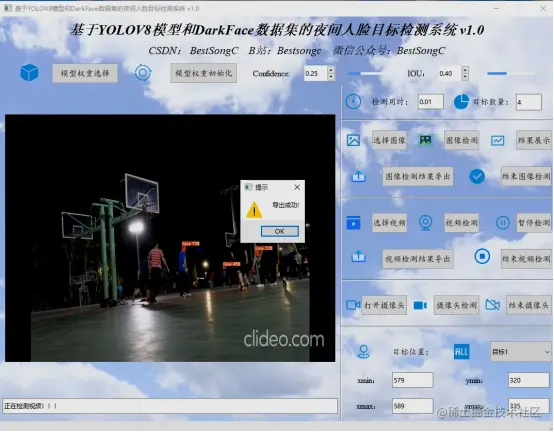Click the video file icon beside 选择视频

tap(353, 223)
